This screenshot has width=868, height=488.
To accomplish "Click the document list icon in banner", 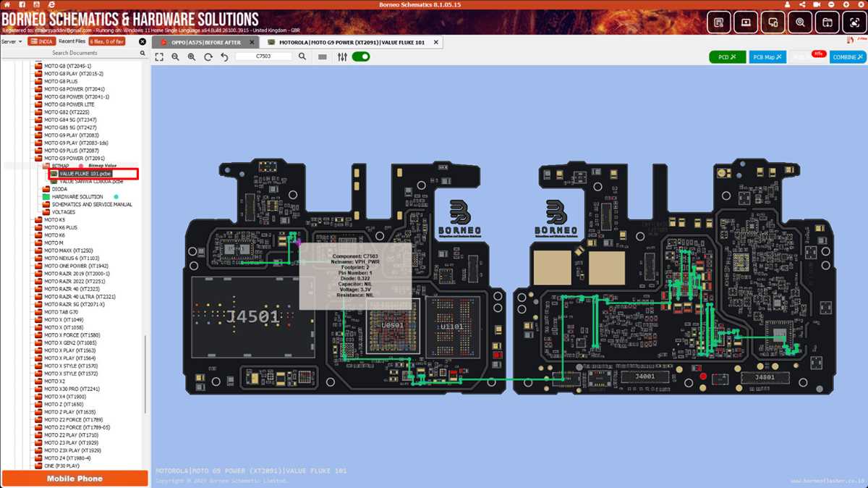I will coord(718,22).
